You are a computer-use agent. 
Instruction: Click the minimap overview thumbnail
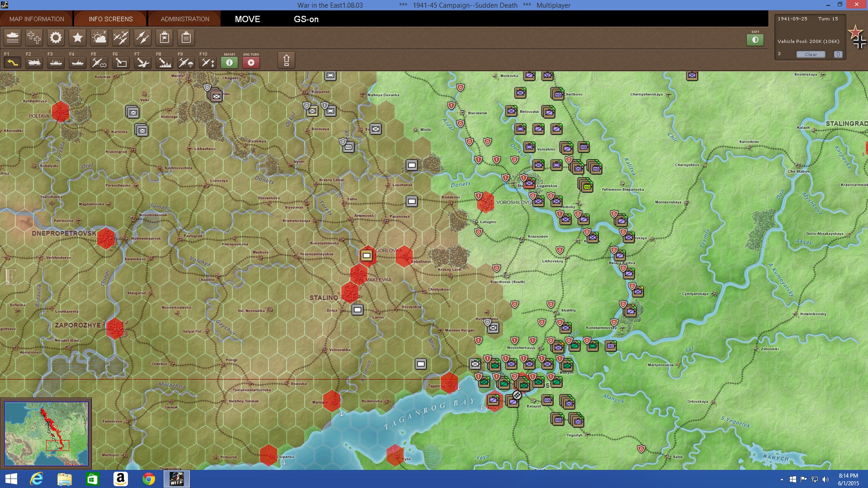click(x=46, y=434)
